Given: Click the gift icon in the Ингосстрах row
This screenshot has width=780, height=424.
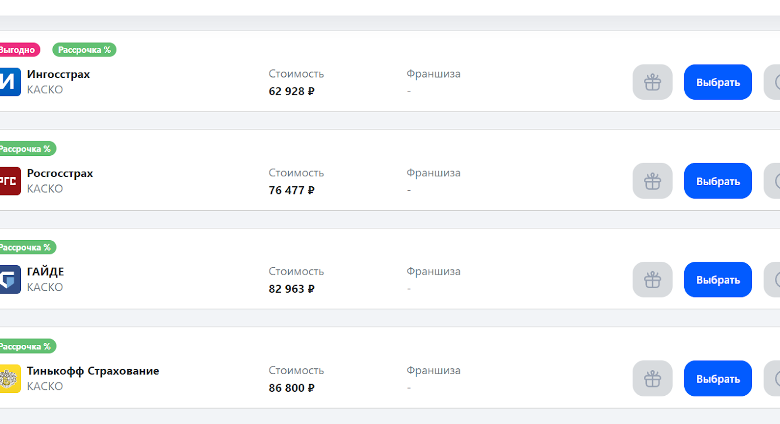Looking at the screenshot, I should tap(652, 82).
